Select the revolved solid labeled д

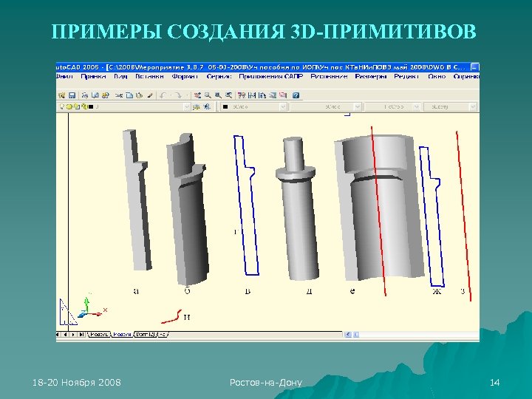pos(298,208)
